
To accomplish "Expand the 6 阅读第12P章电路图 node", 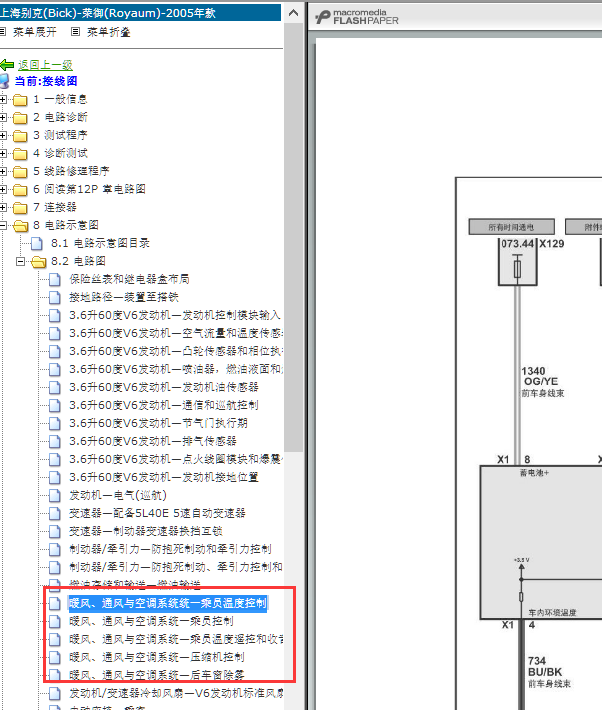I will pyautogui.click(x=3, y=189).
